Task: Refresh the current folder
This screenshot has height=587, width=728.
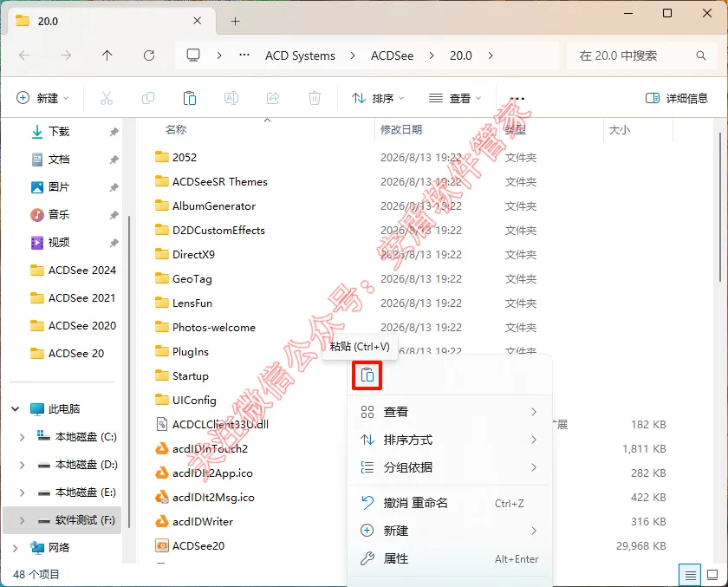Action: click(x=148, y=55)
